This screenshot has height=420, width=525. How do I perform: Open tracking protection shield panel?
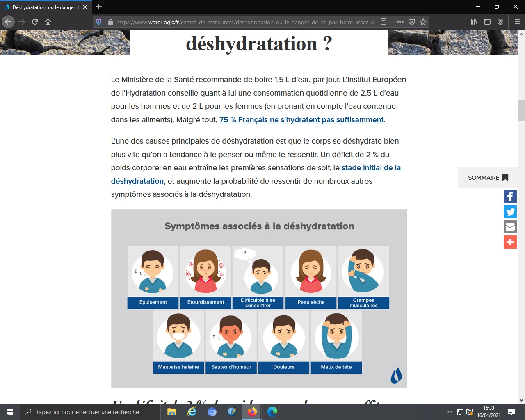tap(99, 22)
